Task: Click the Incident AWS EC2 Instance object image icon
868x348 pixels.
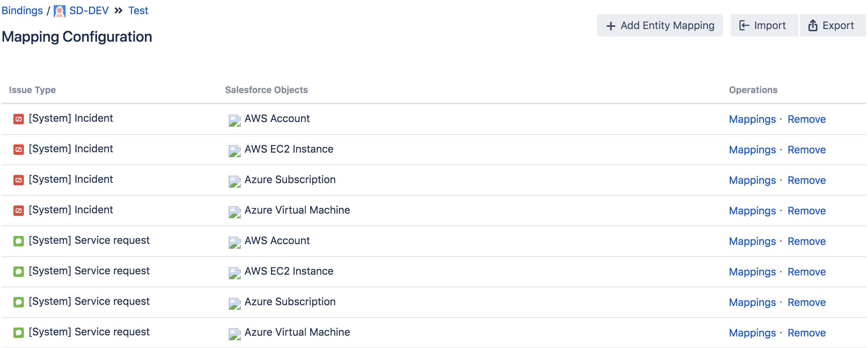Action: [235, 151]
